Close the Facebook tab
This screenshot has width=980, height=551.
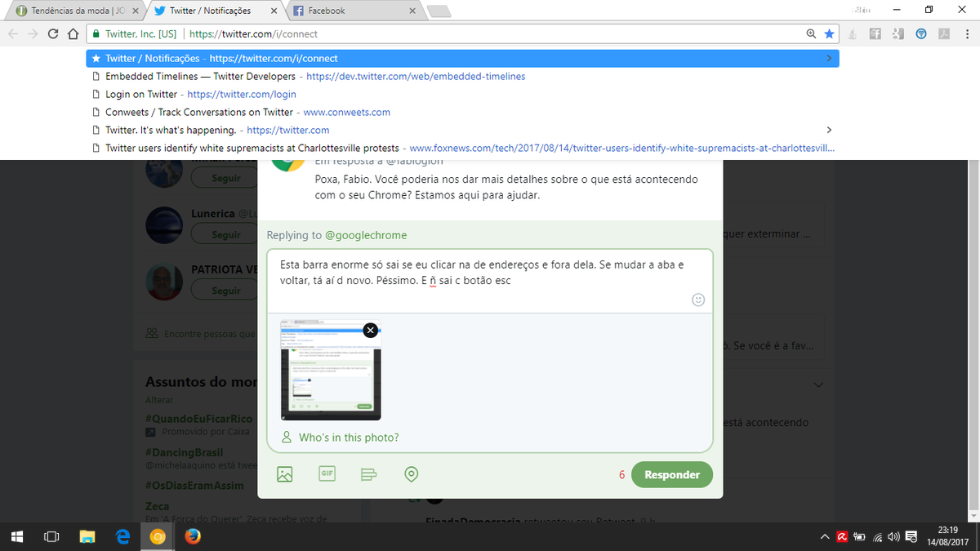412,11
